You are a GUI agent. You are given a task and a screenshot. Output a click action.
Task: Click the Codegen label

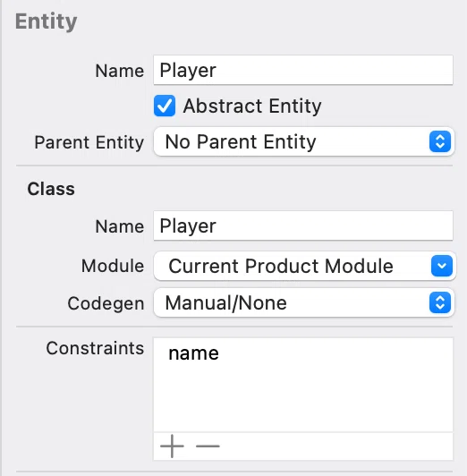pyautogui.click(x=106, y=303)
